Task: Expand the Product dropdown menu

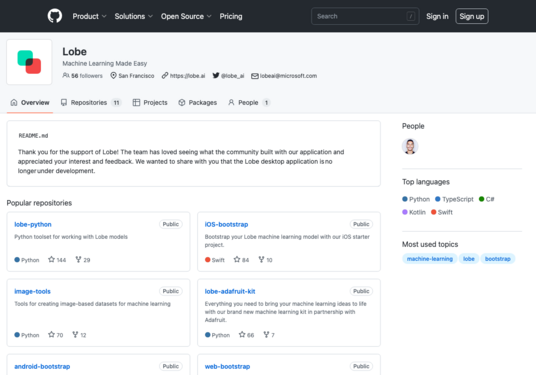Action: pos(89,16)
